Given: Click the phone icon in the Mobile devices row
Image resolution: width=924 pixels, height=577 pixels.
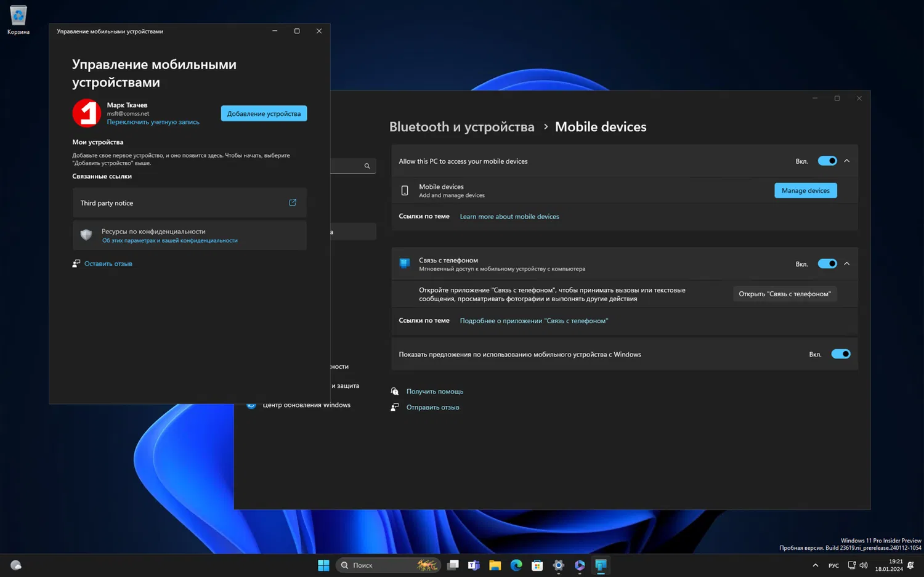Looking at the screenshot, I should click(405, 191).
